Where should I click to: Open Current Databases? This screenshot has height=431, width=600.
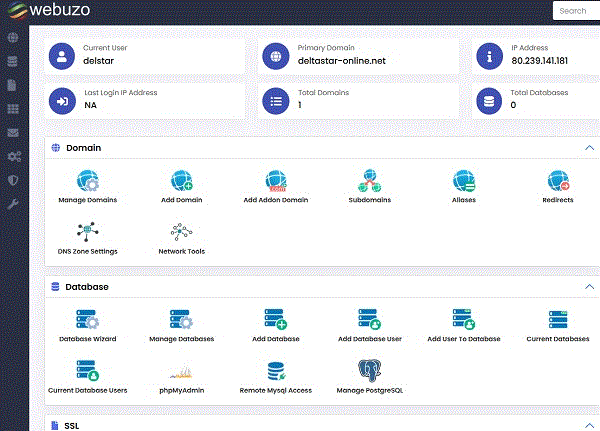pos(558,325)
